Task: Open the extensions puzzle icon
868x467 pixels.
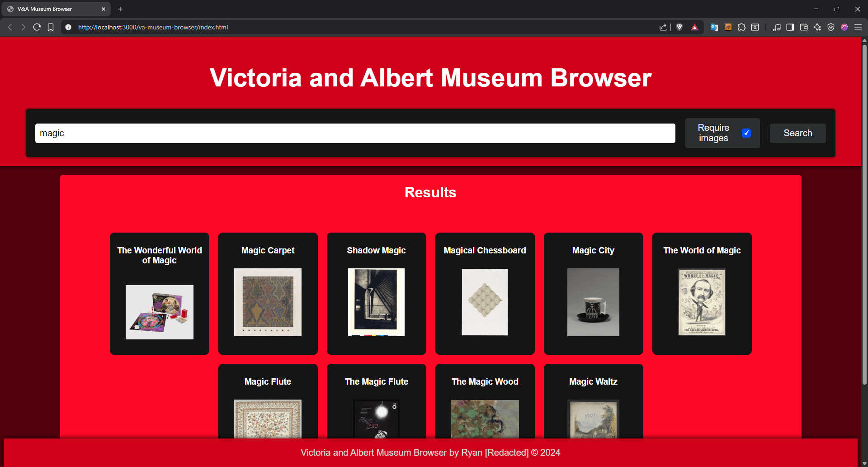Action: tap(741, 27)
